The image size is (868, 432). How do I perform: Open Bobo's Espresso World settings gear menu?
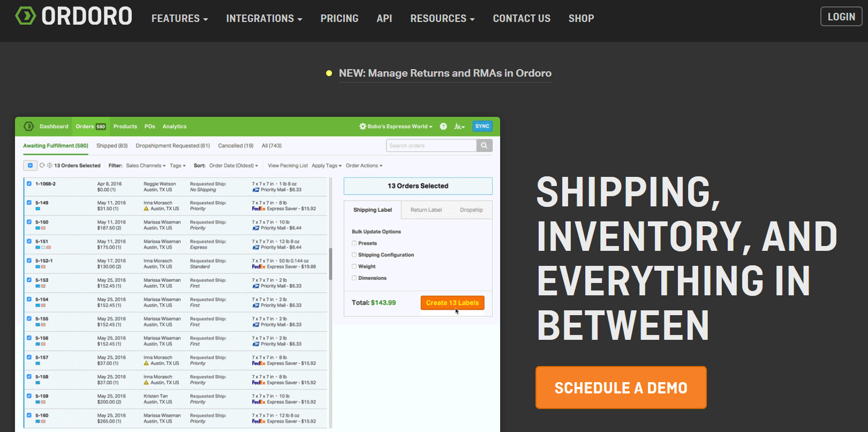[396, 126]
